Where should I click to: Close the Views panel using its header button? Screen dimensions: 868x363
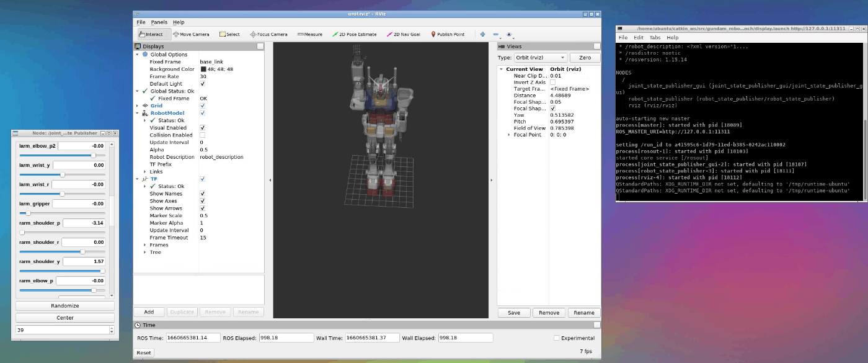596,46
